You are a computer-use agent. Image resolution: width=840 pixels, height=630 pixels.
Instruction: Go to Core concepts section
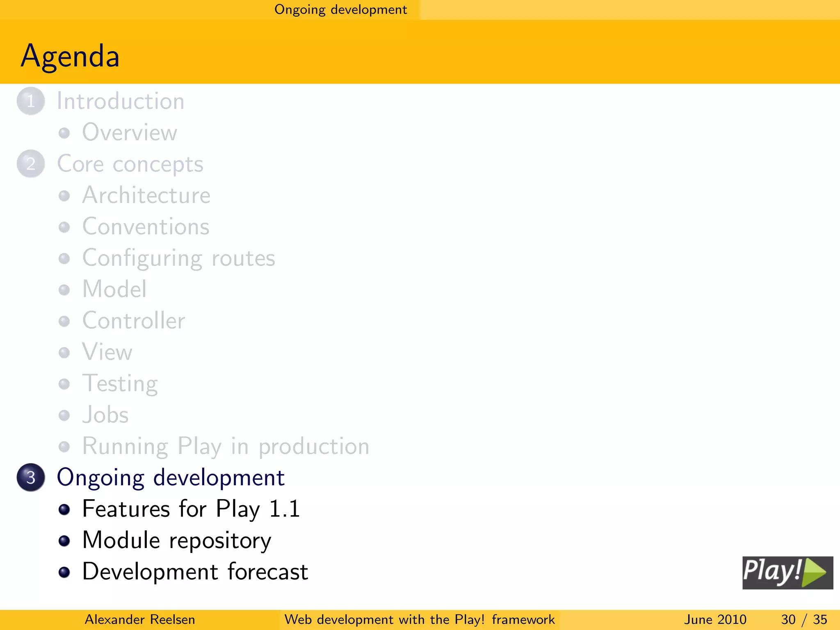130,164
